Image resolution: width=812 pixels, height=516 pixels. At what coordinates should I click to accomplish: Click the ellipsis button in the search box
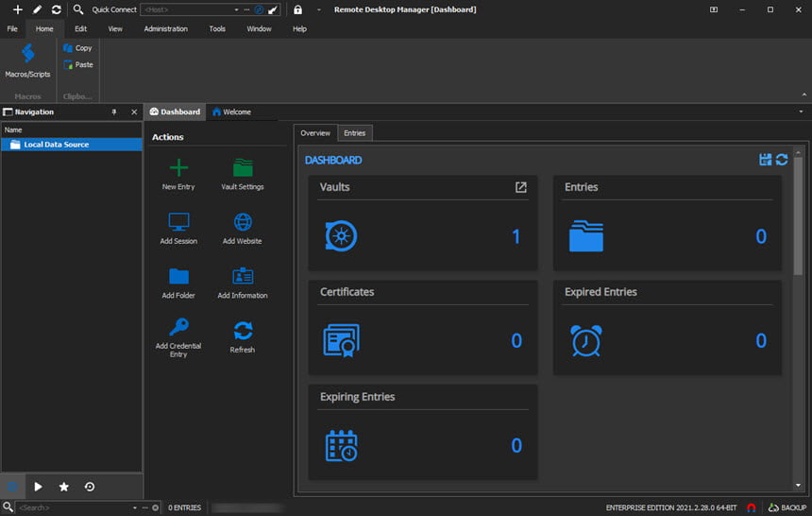click(145, 507)
